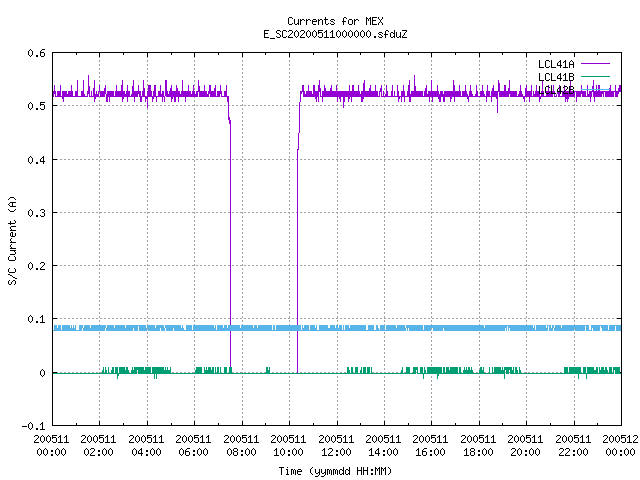Select the filename E_SC20200511000000.sfduZ
The height and width of the screenshot is (480, 640).
(335, 34)
